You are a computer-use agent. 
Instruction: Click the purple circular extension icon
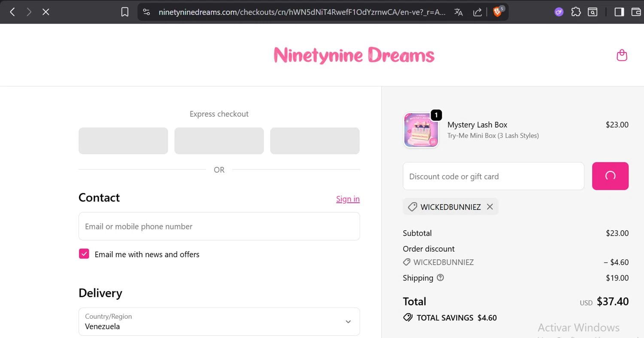tap(559, 12)
